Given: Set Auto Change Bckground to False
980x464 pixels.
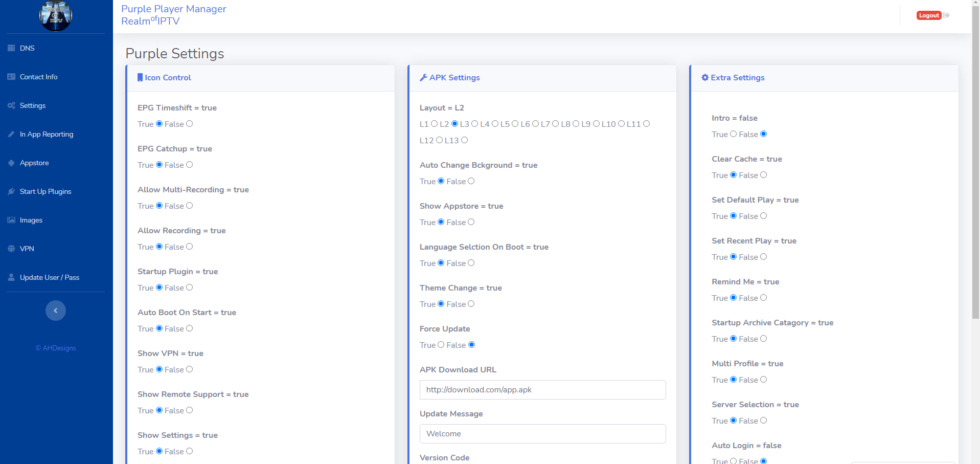Looking at the screenshot, I should [x=471, y=181].
